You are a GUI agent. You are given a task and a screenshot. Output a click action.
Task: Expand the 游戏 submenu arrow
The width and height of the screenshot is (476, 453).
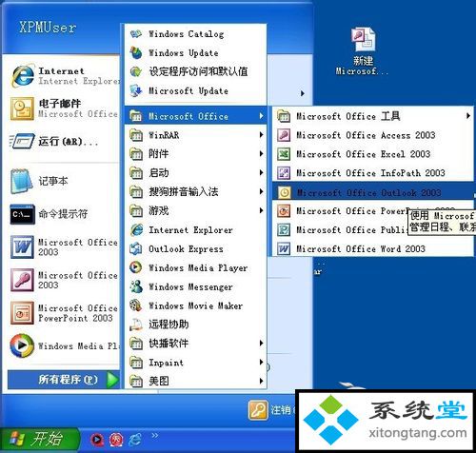(261, 210)
